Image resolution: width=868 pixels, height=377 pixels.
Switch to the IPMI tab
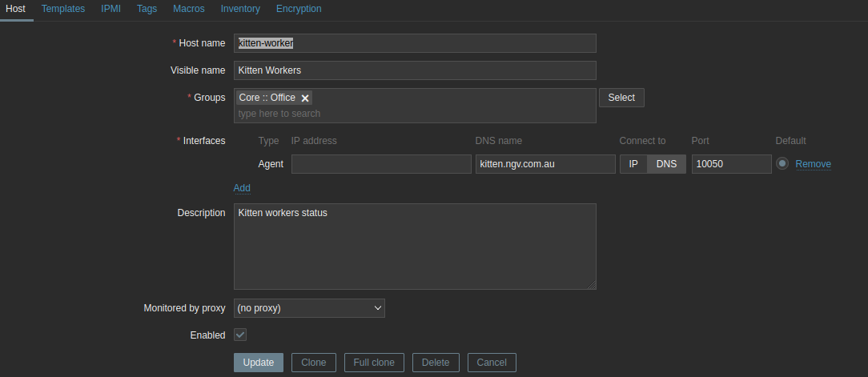tap(111, 9)
